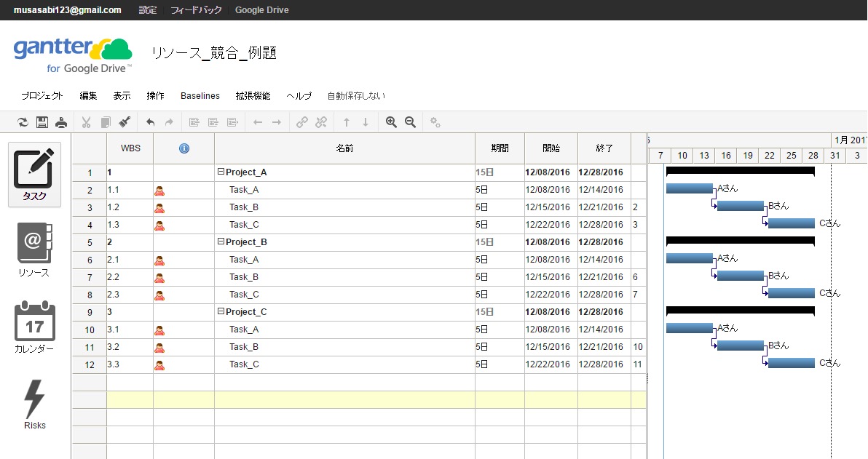Zoom in on the Gantt chart
This screenshot has width=868, height=459.
pyautogui.click(x=391, y=122)
